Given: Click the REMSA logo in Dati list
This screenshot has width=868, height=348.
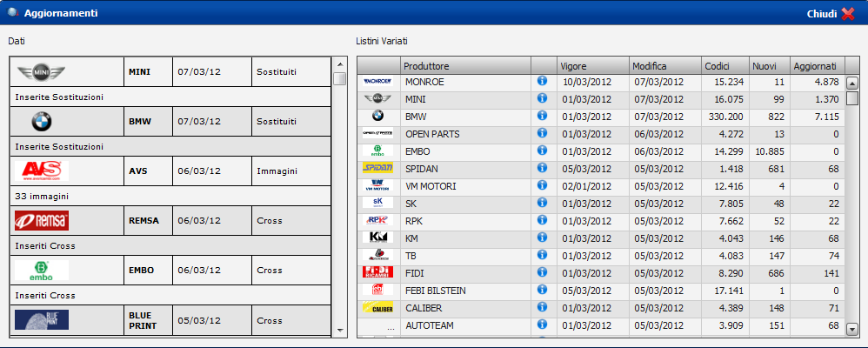Looking at the screenshot, I should click(x=42, y=221).
